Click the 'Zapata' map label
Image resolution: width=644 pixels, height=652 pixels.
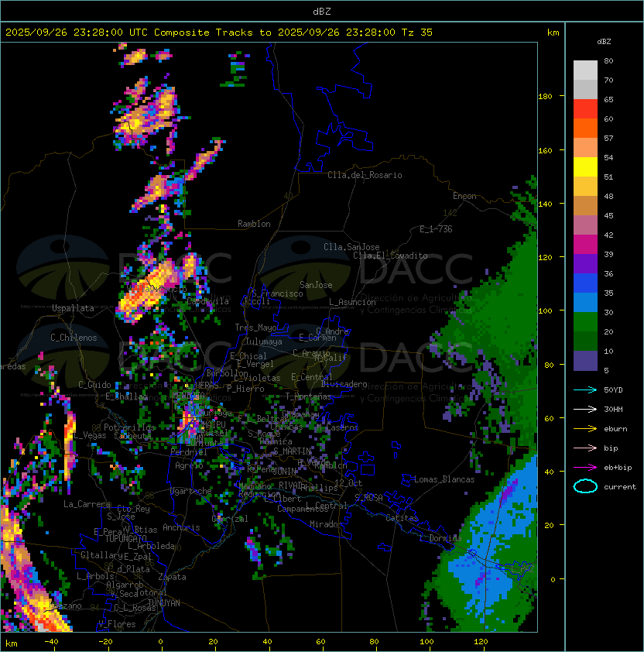coord(172,577)
